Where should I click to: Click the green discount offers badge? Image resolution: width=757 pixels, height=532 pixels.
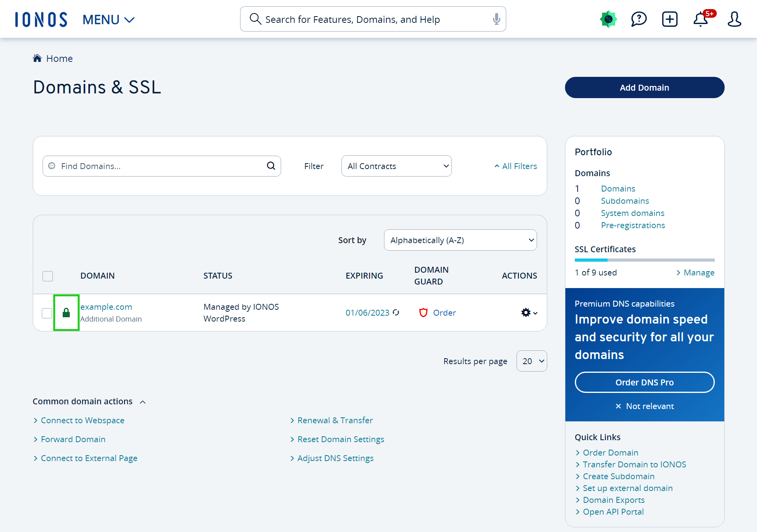608,19
